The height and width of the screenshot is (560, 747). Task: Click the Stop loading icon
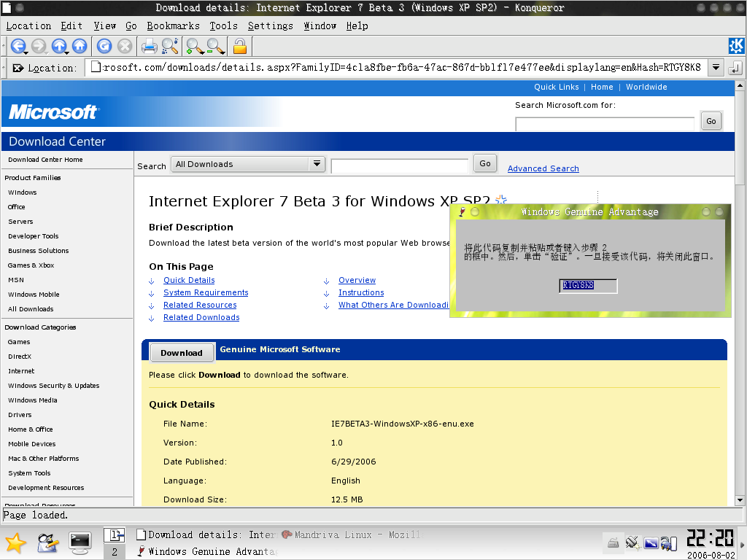point(125,46)
